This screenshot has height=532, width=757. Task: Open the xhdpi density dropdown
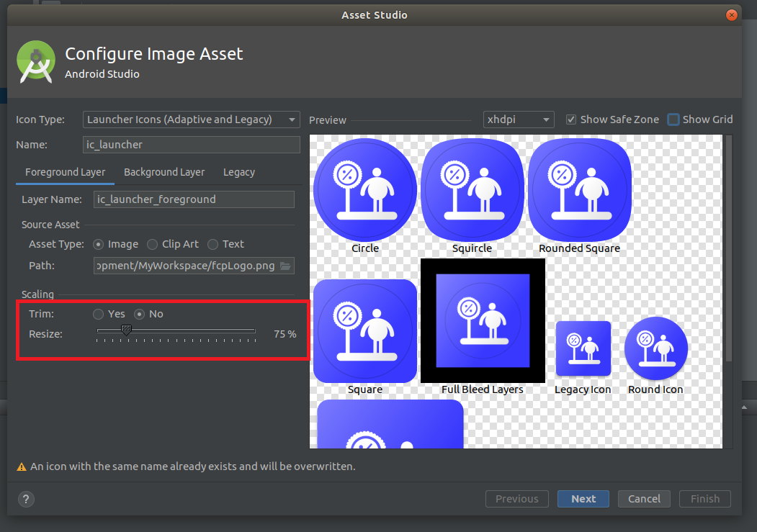pyautogui.click(x=519, y=120)
